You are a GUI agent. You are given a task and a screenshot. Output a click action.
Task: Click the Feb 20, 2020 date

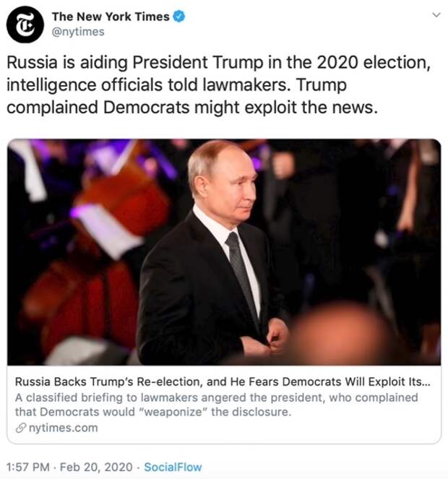(x=103, y=467)
